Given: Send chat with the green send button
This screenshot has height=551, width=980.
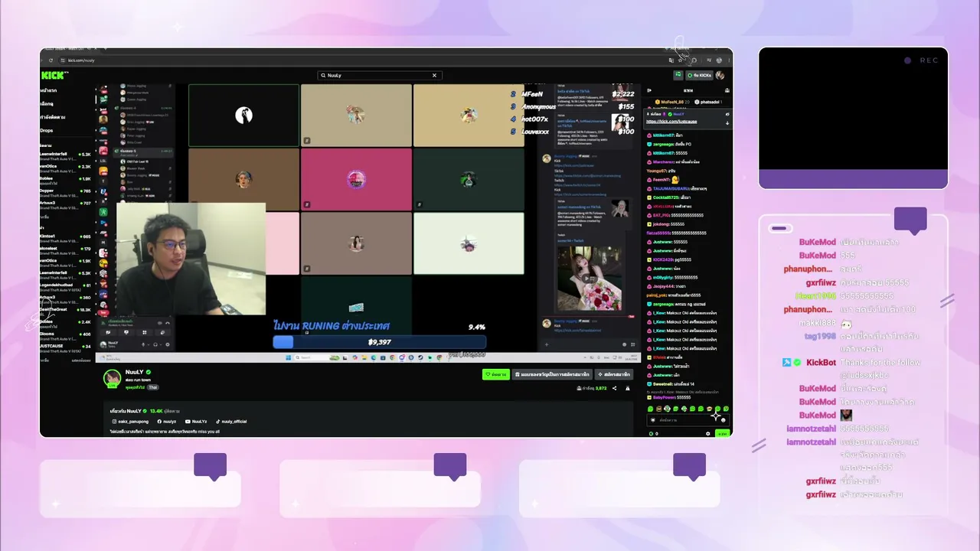Looking at the screenshot, I should 722,433.
